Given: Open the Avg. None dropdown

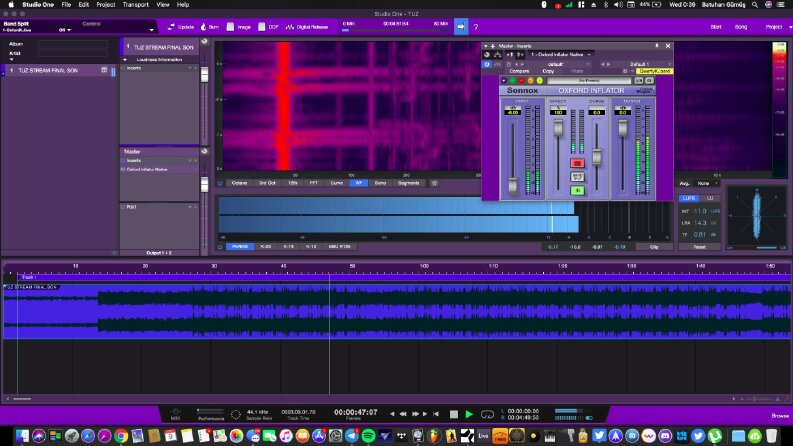Looking at the screenshot, I should tap(706, 183).
